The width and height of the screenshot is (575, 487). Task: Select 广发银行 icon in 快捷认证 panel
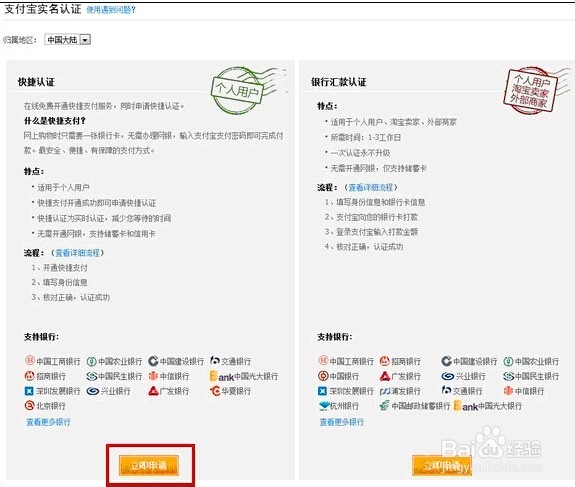(x=153, y=391)
